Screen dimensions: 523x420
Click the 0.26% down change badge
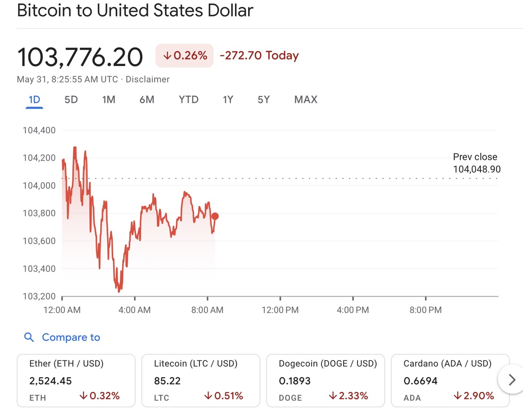click(185, 56)
